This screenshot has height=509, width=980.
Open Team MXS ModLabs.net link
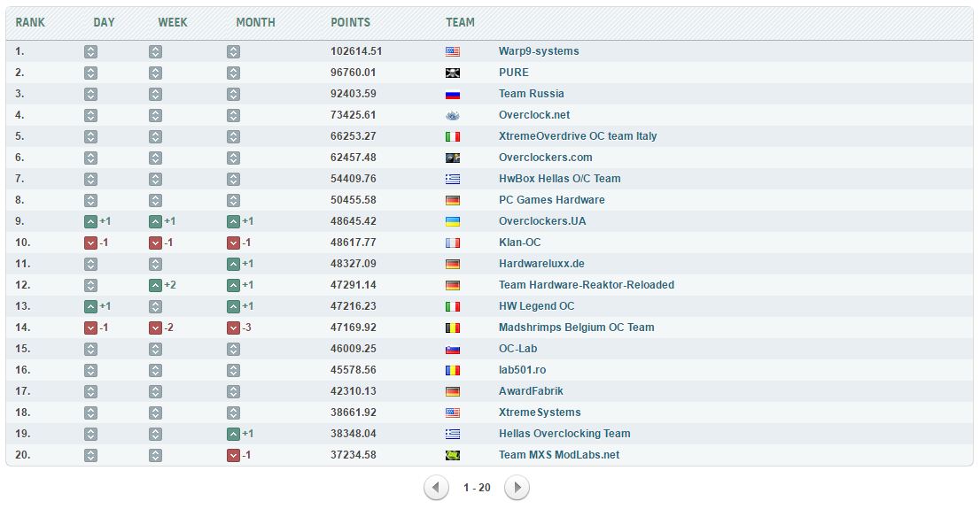(559, 455)
